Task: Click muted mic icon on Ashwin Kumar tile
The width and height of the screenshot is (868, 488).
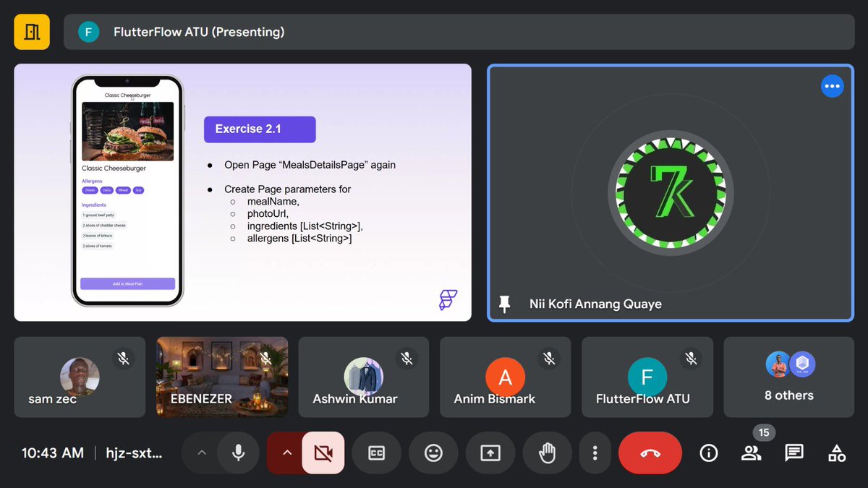Action: [x=407, y=358]
